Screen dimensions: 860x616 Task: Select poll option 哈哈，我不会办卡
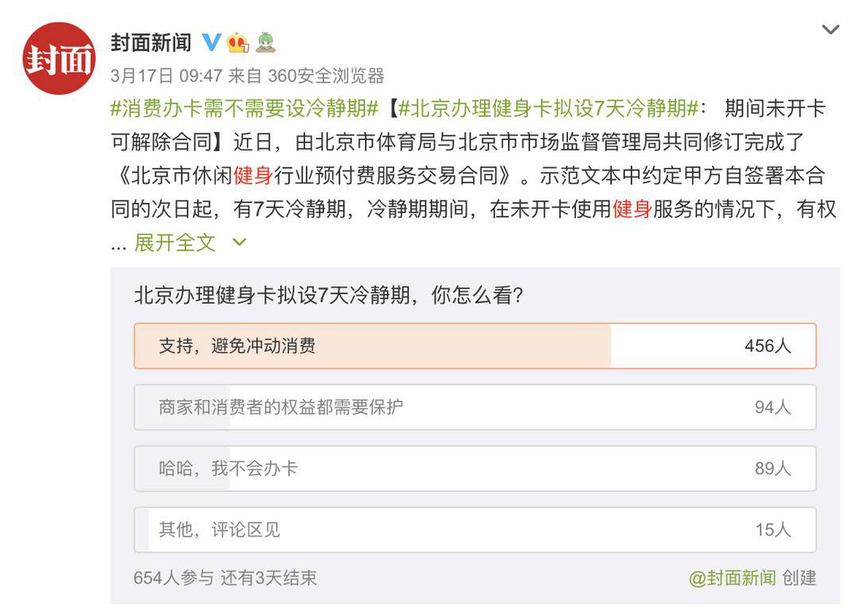pyautogui.click(x=475, y=469)
